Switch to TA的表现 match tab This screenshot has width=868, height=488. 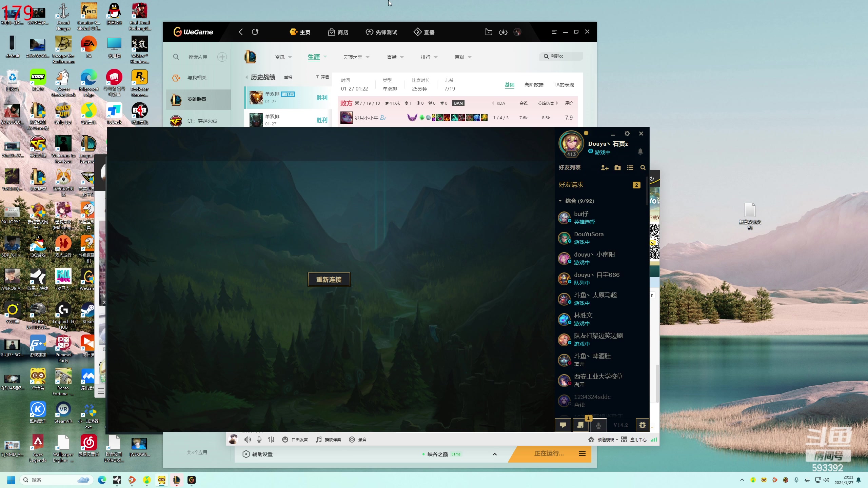[x=564, y=85]
